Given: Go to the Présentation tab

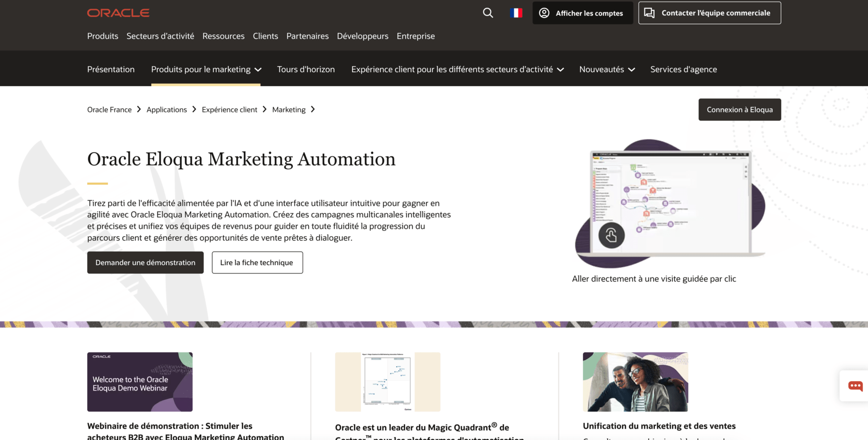Looking at the screenshot, I should pos(111,69).
